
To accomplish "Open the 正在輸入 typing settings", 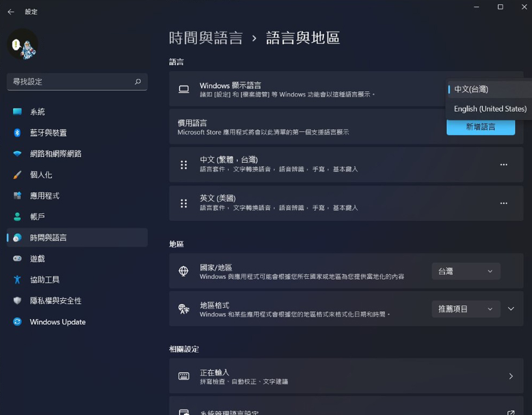I will [x=346, y=376].
